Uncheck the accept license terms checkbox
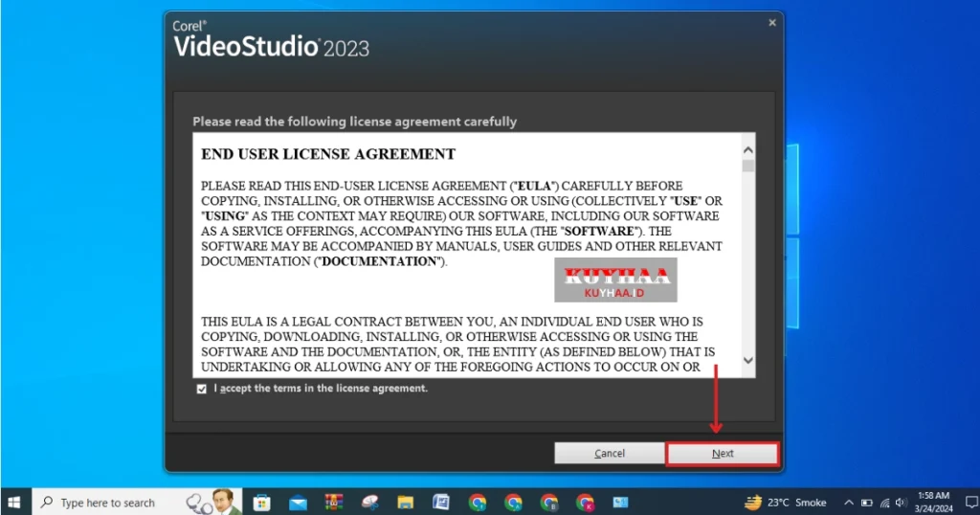 point(201,389)
